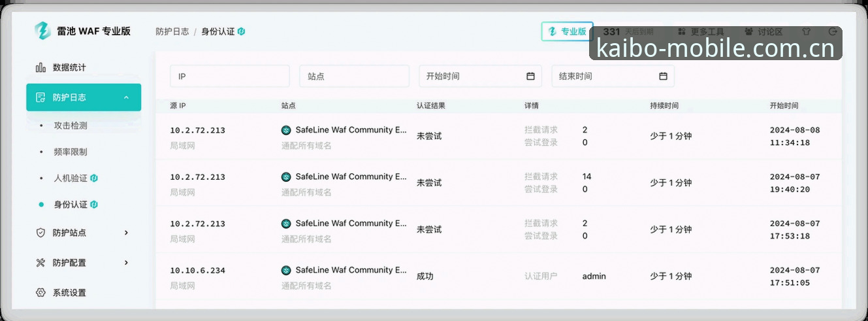
Task: Click the timestamp 2024-08-08 11:34:18
Action: 795,137
